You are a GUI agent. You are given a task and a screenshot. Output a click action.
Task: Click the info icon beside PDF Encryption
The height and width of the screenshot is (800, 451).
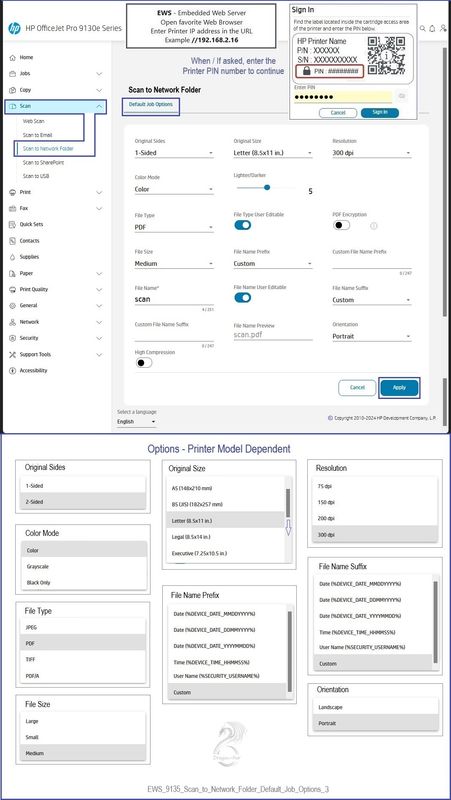coord(373,226)
